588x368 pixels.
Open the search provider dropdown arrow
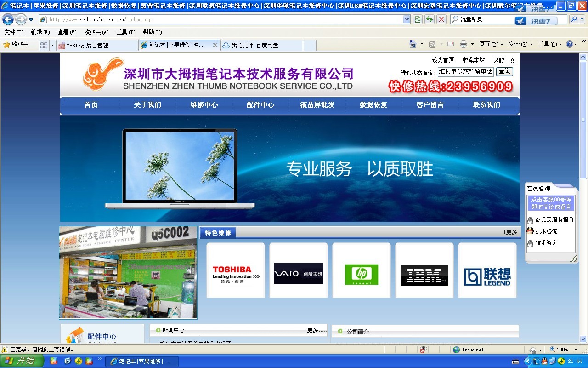pos(582,19)
